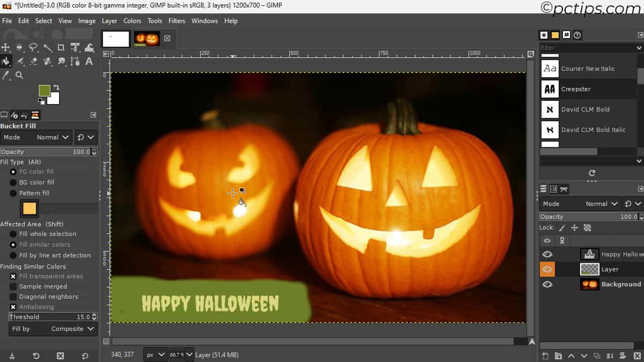Select the Eraser tool

[x=34, y=62]
